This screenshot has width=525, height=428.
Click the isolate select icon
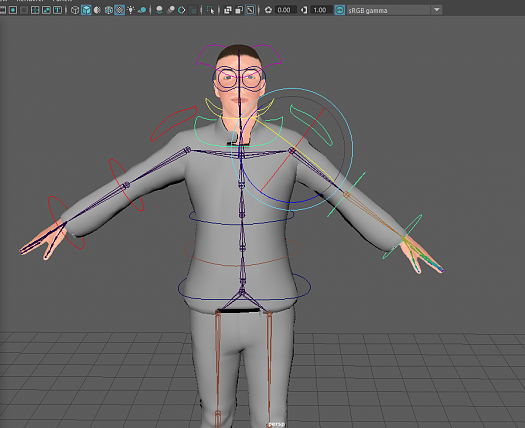[x=210, y=10]
